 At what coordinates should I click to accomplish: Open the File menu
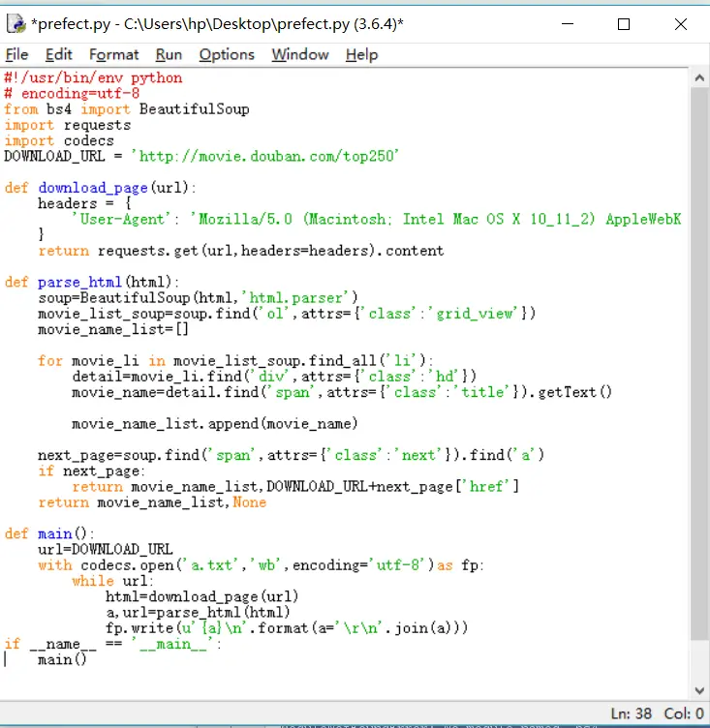click(x=16, y=55)
